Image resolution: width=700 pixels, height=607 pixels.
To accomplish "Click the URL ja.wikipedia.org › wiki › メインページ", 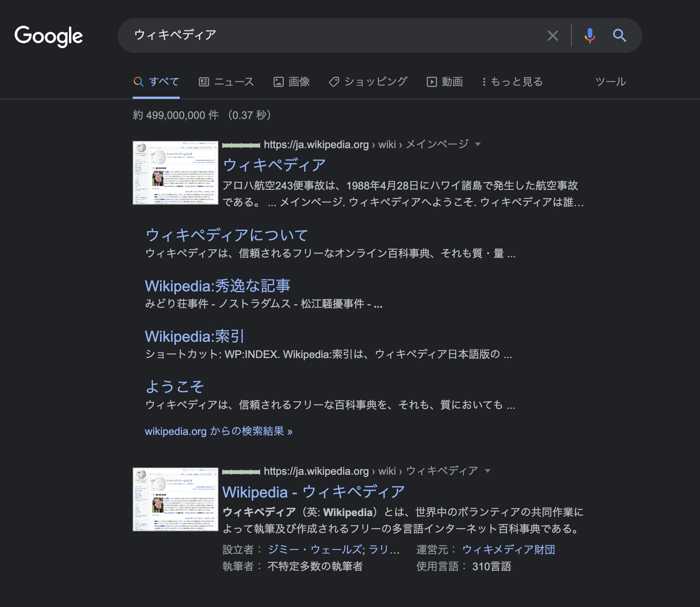I will (x=366, y=144).
